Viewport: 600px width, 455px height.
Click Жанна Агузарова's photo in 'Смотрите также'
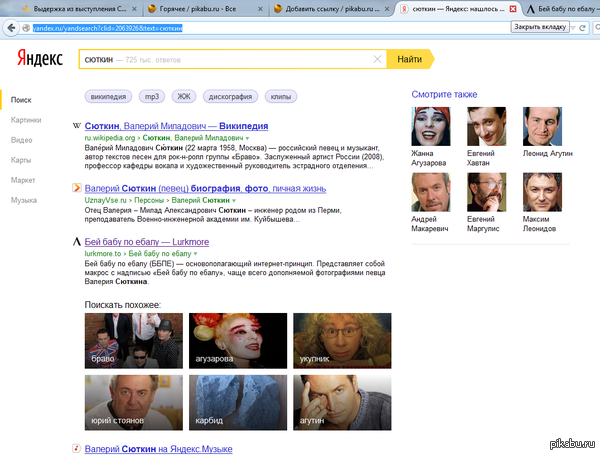[431, 126]
